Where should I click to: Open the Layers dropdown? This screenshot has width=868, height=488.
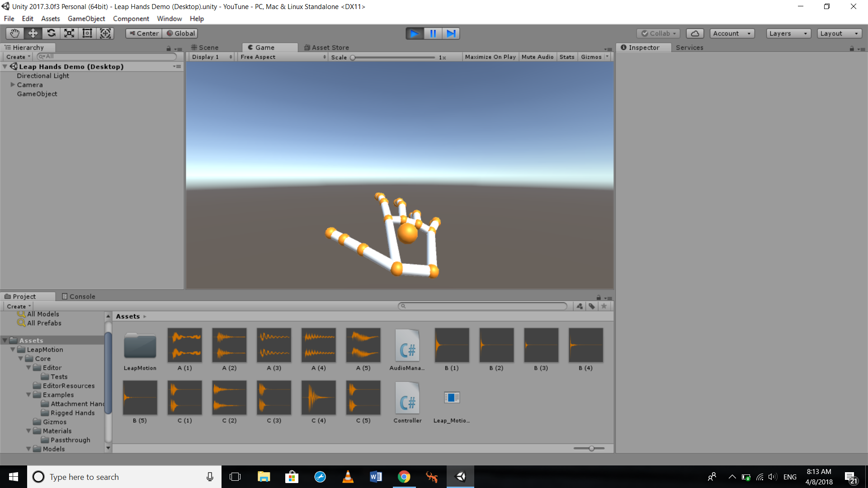[x=788, y=33]
